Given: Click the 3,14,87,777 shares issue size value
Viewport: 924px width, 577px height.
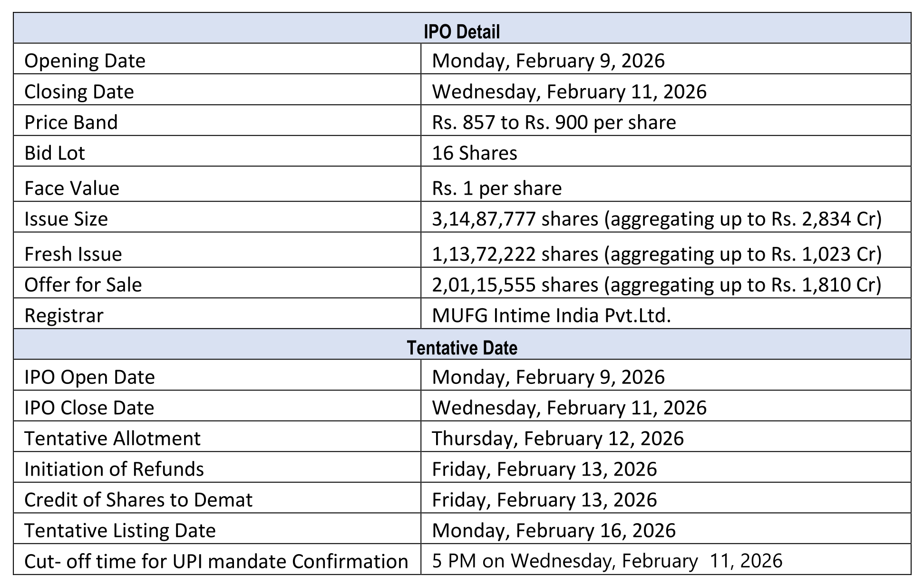Looking at the screenshot, I should [x=656, y=219].
